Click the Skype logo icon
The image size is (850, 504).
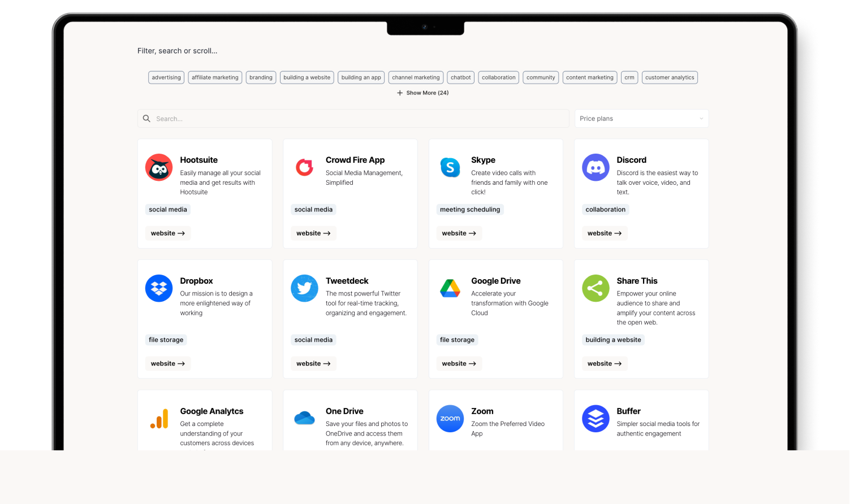click(x=450, y=167)
